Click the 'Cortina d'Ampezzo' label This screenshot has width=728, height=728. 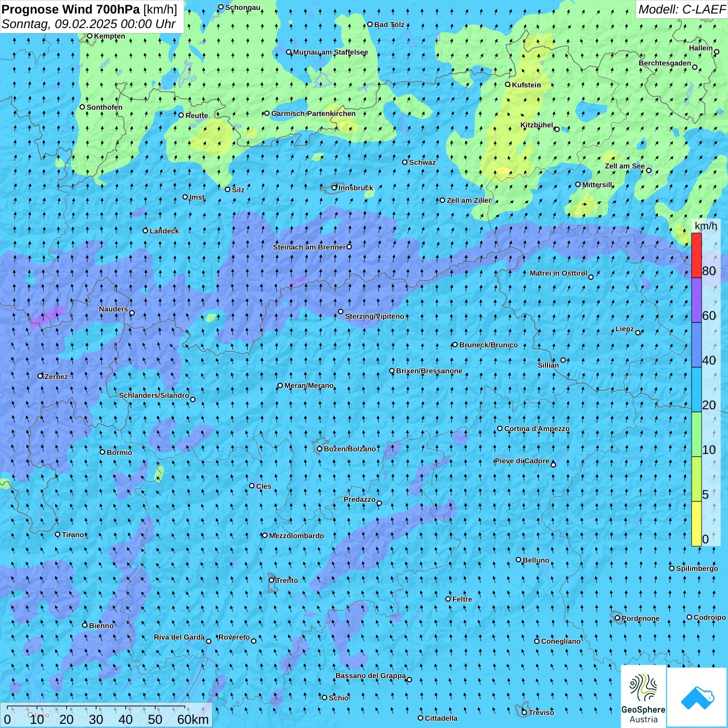537,428
